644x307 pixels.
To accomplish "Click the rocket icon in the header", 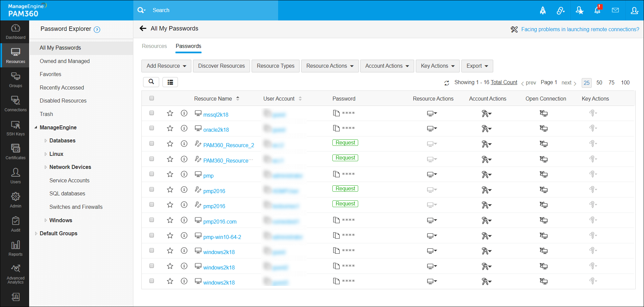I will (x=543, y=10).
